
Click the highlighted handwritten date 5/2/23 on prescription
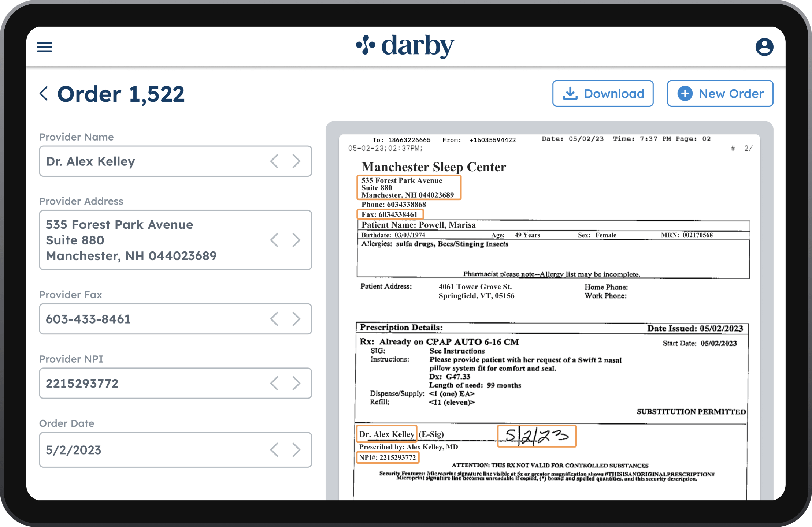click(x=536, y=436)
